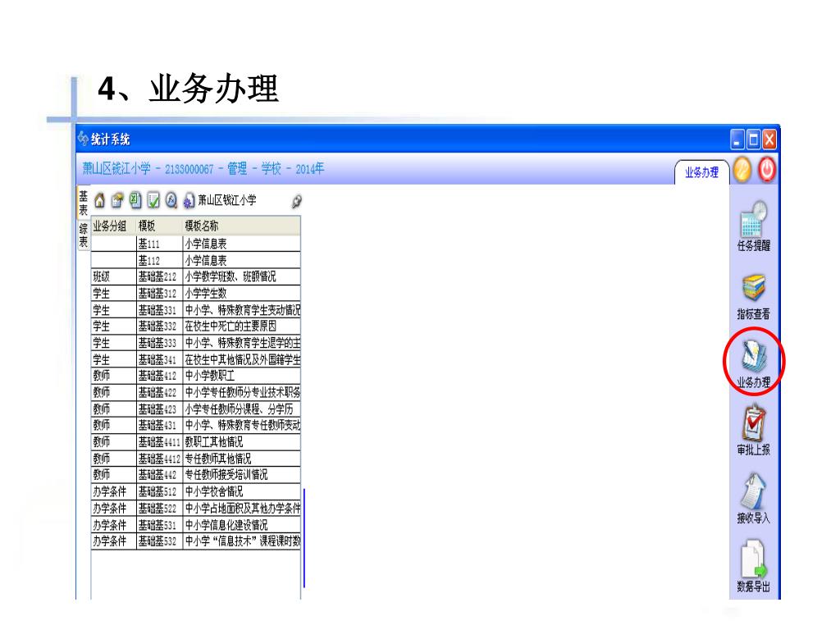Select 中小学教职工 template row
This screenshot has width=840, height=630.
point(195,376)
